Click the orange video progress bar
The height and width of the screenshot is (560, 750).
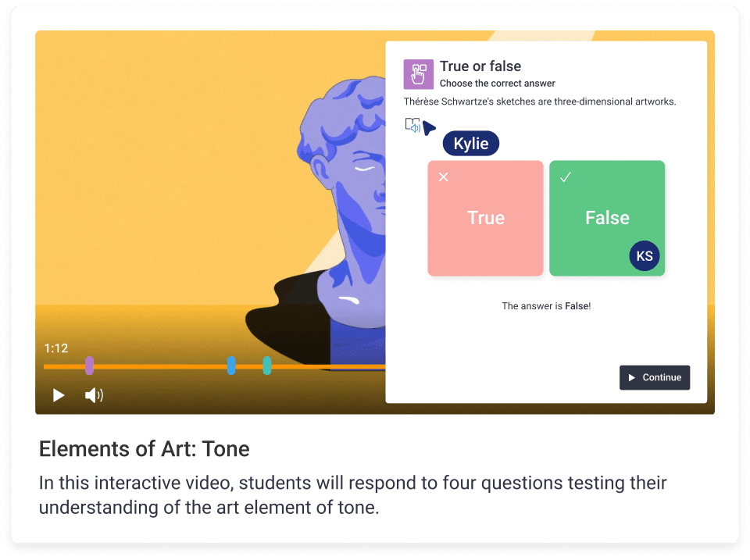coord(156,366)
